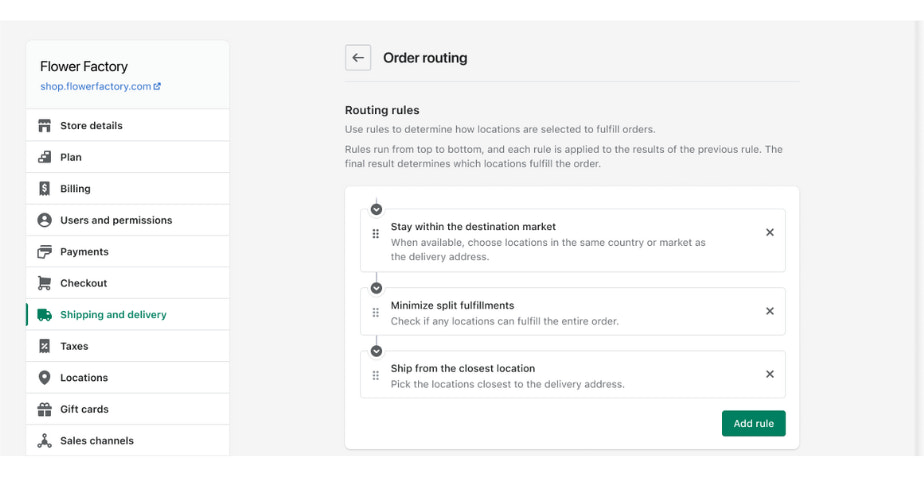
Task: Click the Billing dollar receipt icon
Action: tap(44, 189)
